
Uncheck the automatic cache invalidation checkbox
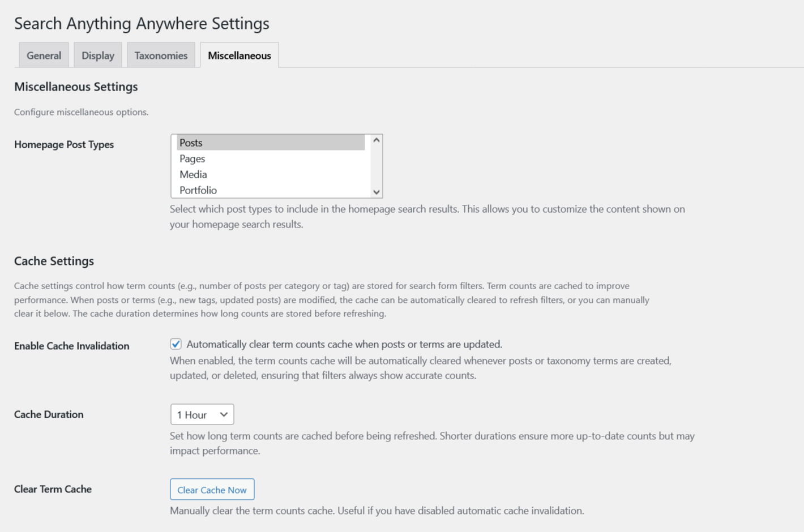[176, 344]
